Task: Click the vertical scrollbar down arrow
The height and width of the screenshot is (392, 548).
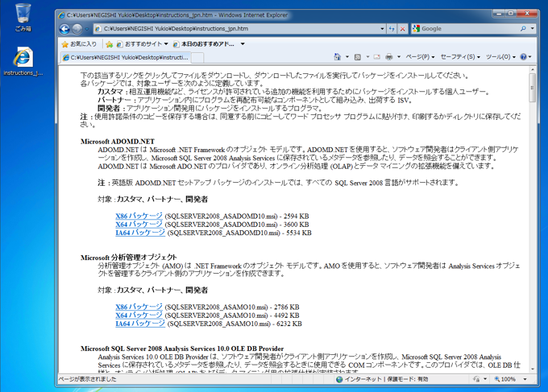Action: (x=532, y=369)
